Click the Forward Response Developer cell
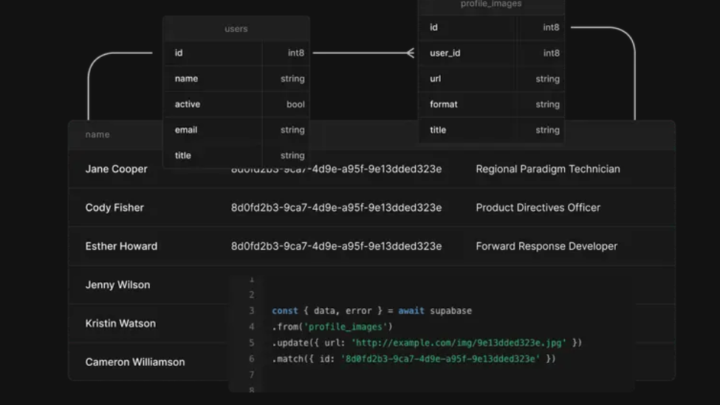Viewport: 720px width, 405px height. 546,246
